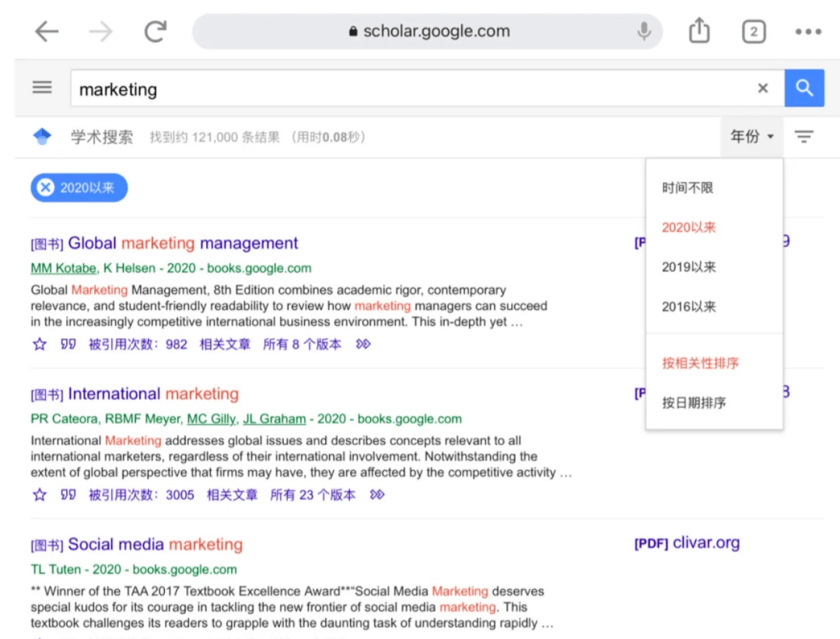Toggle the 年份 dropdown
The image size is (840, 639).
click(x=751, y=137)
